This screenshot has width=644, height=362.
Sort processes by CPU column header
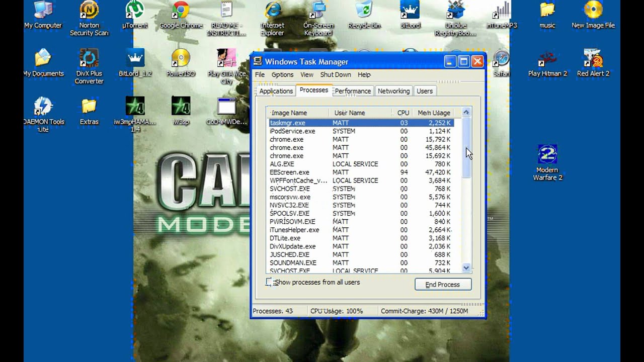coord(403,113)
